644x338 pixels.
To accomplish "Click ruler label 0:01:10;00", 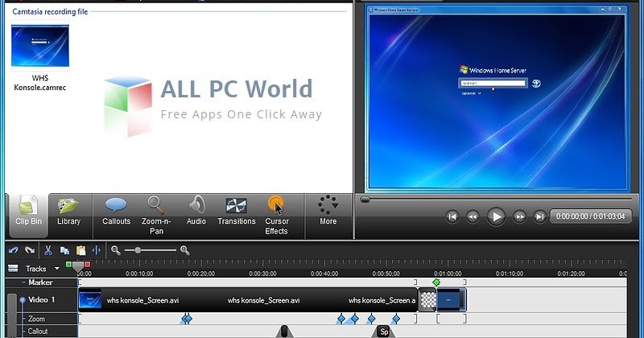I will pos(510,274).
